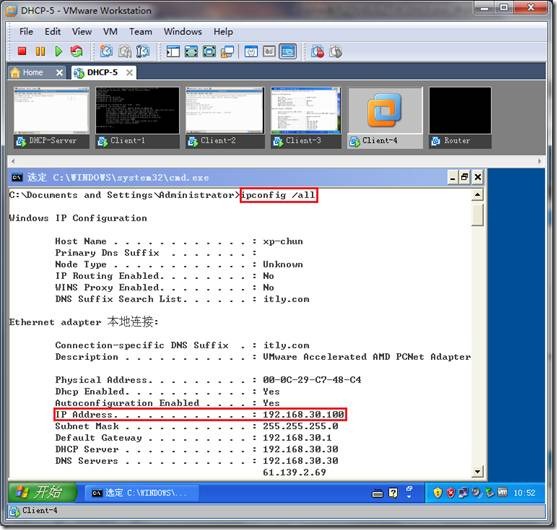Open the File menu
557x530 pixels.
(26, 32)
